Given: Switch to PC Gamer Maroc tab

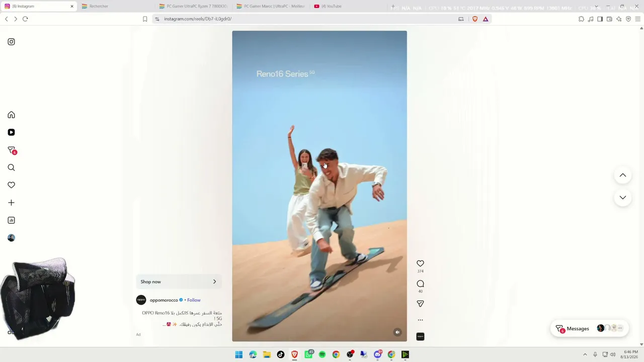Looking at the screenshot, I should click(x=270, y=6).
